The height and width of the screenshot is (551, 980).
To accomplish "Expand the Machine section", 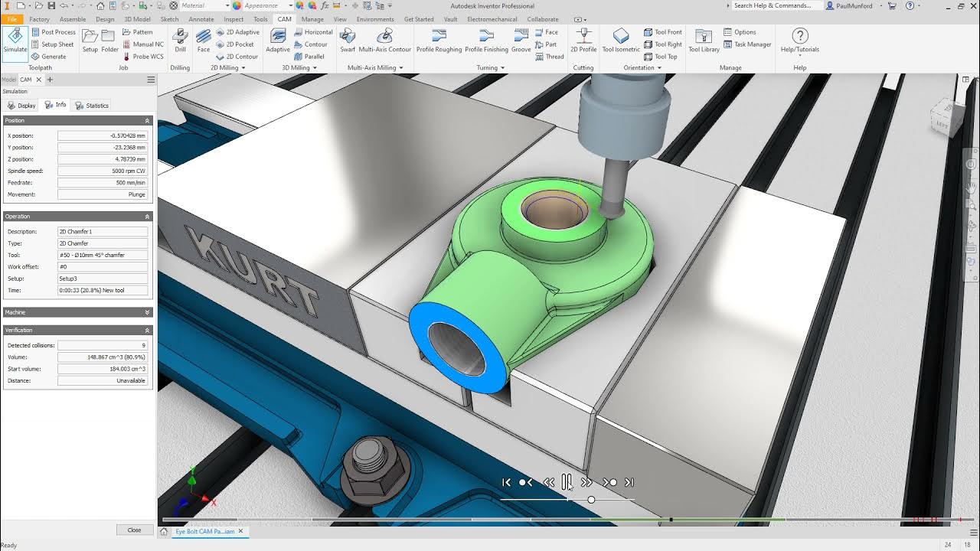I will [x=147, y=312].
